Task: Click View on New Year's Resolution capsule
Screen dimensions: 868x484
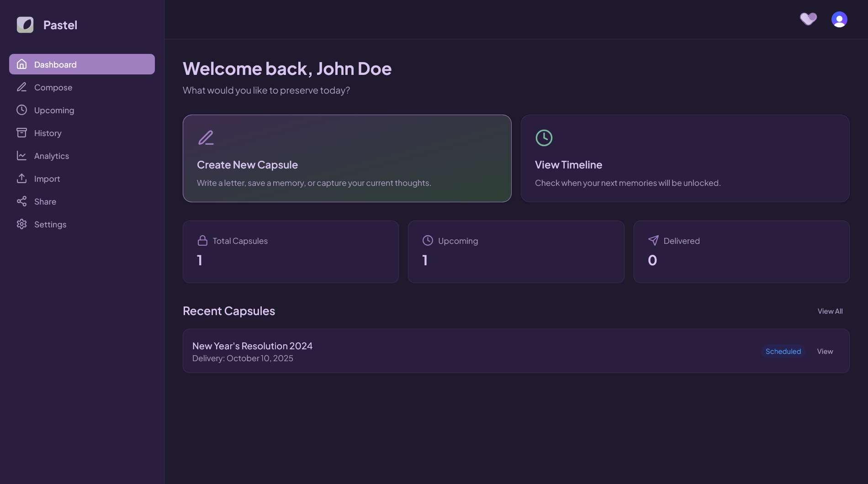Action: pos(825,351)
